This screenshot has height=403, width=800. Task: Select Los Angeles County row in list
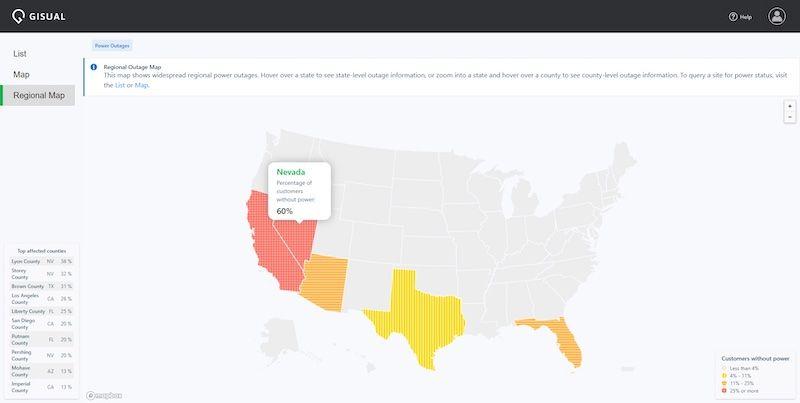coord(42,299)
